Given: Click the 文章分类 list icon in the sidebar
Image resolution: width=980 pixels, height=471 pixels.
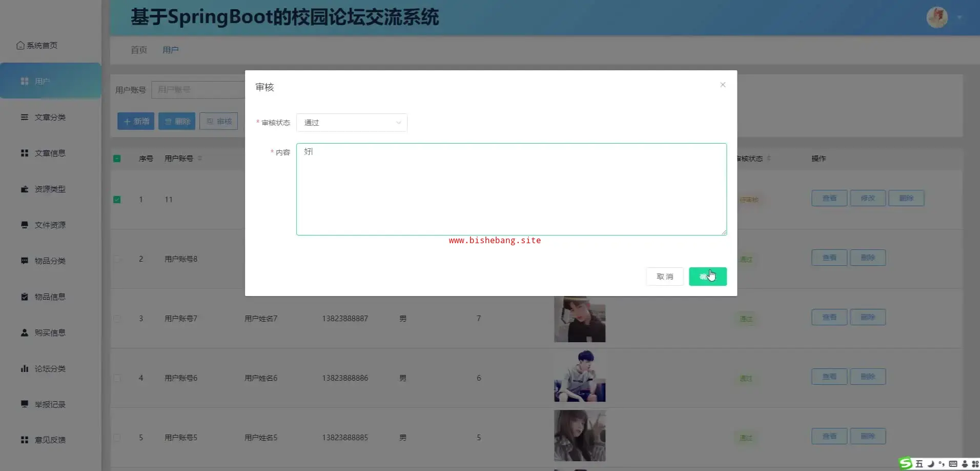Looking at the screenshot, I should coord(24,117).
